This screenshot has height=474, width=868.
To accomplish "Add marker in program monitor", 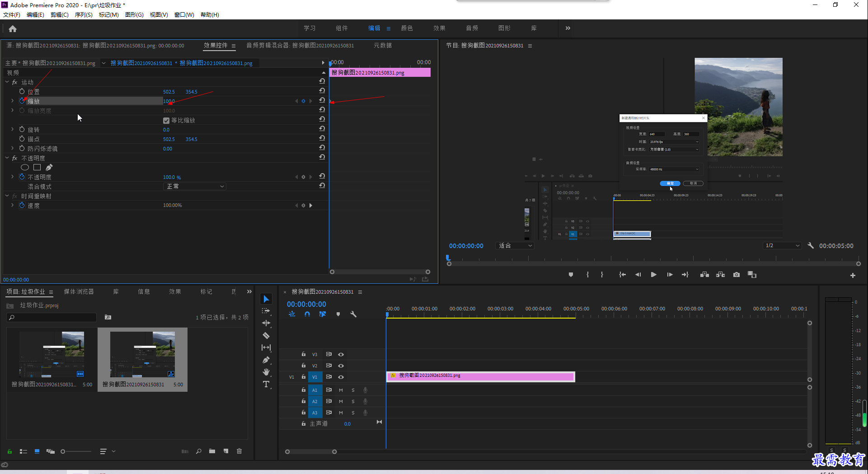I will [x=571, y=275].
